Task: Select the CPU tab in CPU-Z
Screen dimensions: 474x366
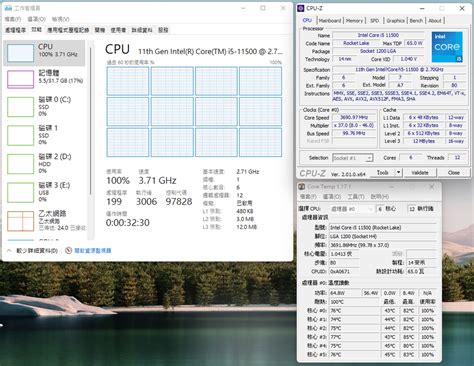Action: pos(307,20)
